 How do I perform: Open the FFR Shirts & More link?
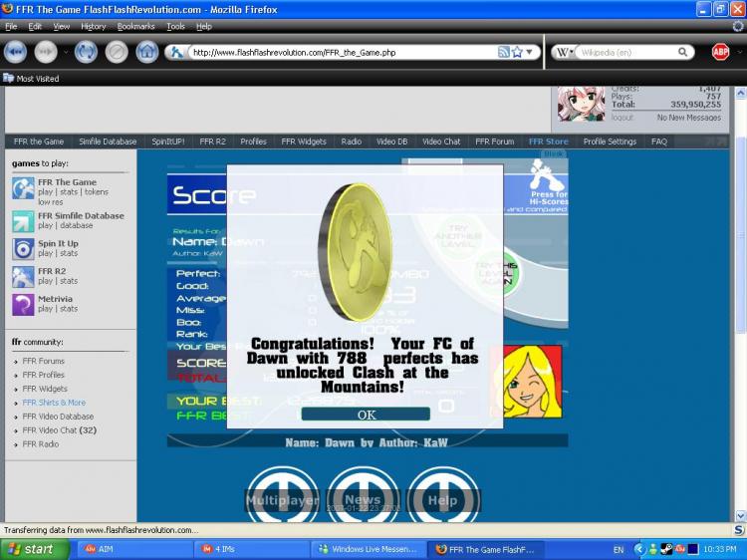[x=54, y=403]
